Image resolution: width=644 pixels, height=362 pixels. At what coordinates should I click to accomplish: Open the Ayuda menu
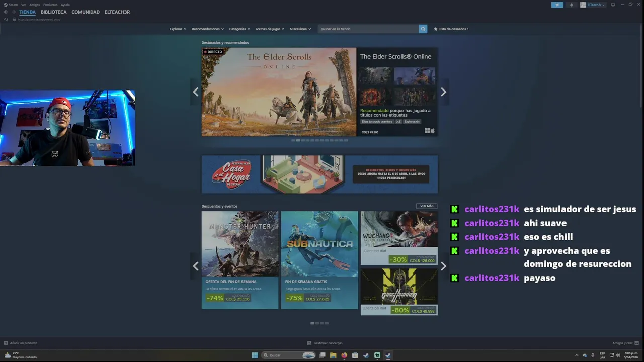tap(65, 5)
